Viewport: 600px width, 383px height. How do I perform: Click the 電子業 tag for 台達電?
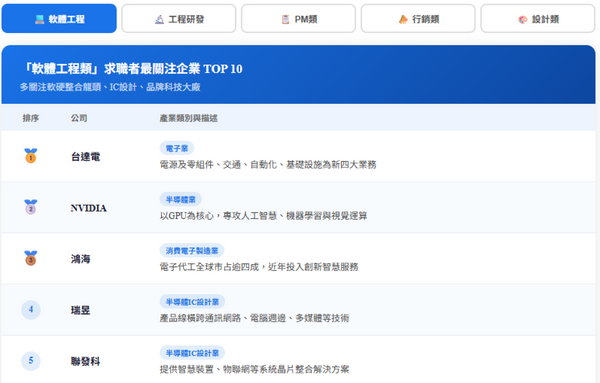(177, 148)
